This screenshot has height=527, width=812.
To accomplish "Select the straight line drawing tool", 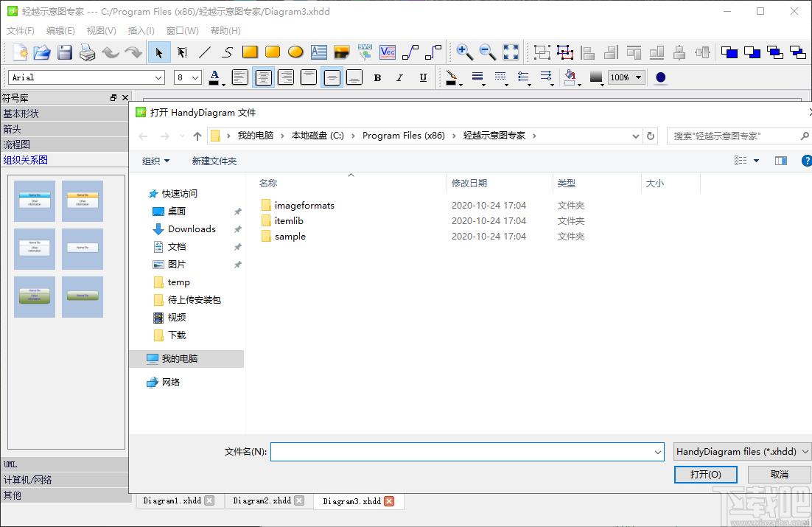I will 205,52.
